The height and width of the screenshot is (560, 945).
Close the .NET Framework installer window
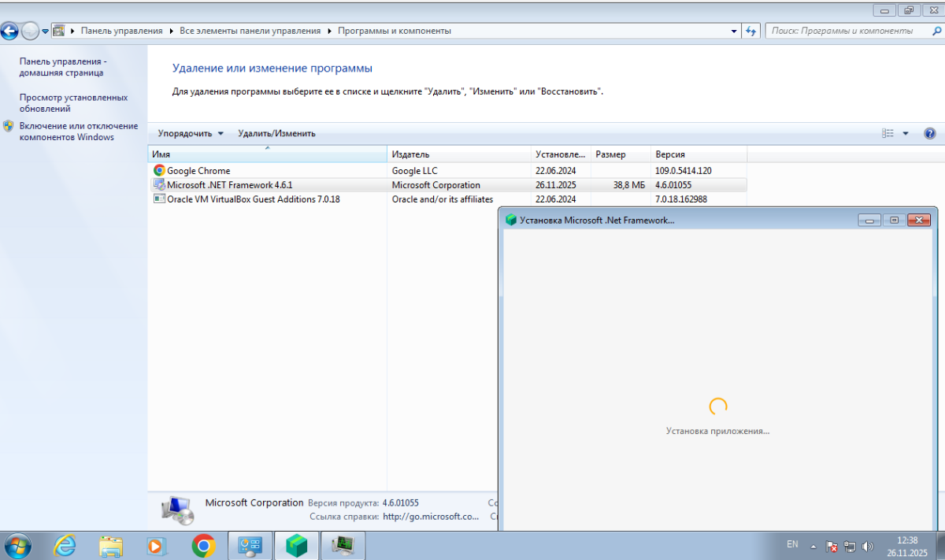pyautogui.click(x=919, y=220)
